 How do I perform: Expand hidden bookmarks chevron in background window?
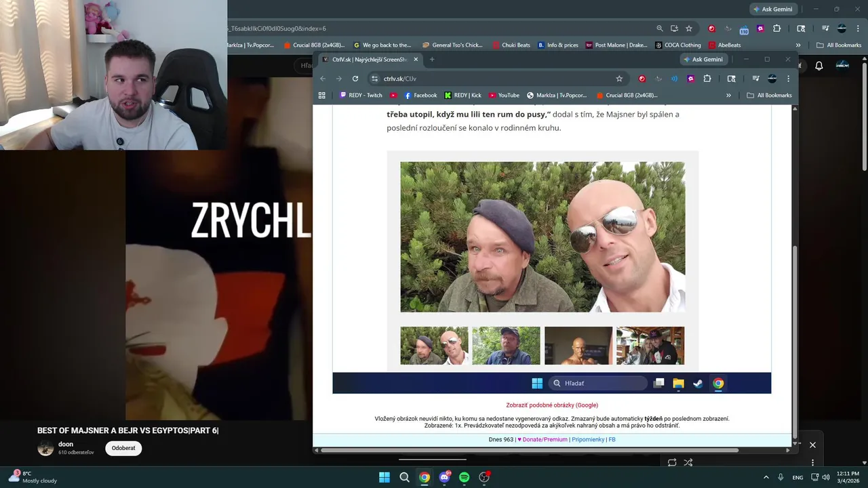tap(798, 45)
